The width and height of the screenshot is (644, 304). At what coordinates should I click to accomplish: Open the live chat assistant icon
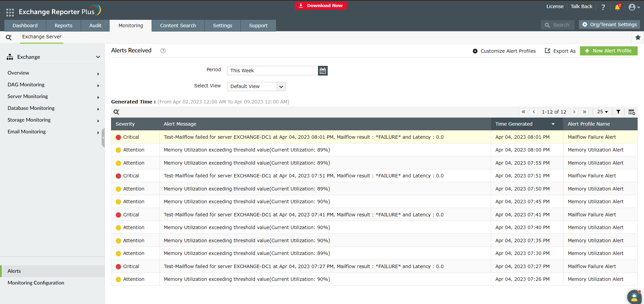634,297
